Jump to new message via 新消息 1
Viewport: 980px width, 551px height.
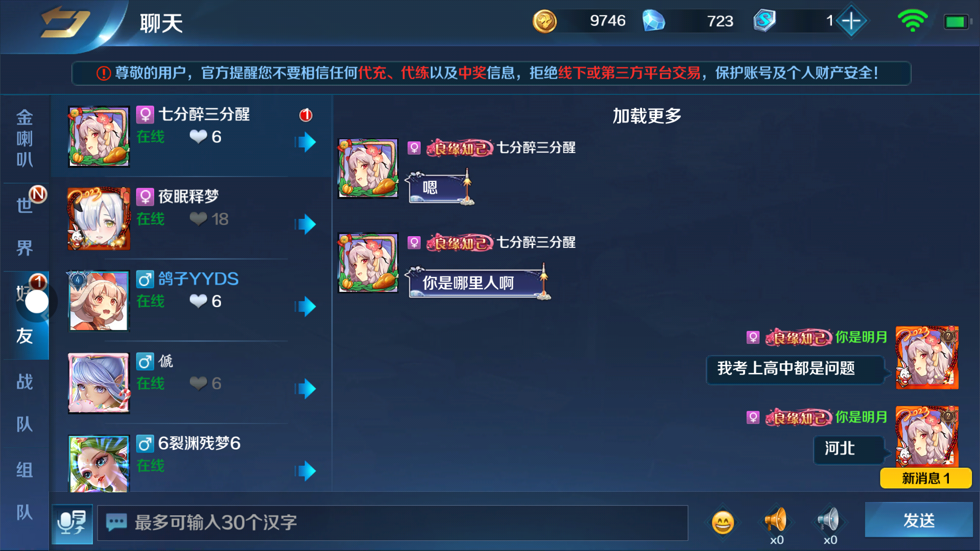pos(925,478)
